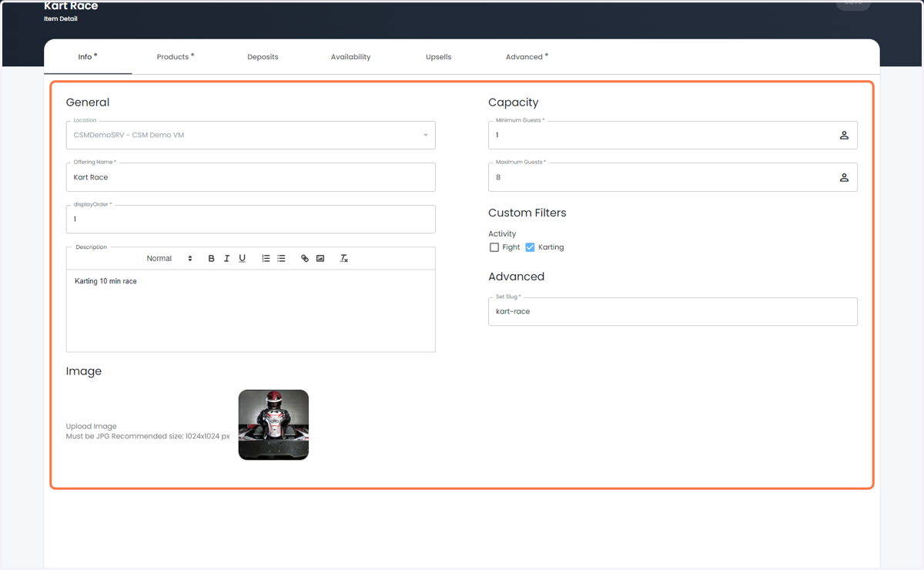
Task: Toggle underline formatting in Description editor
Action: pos(242,259)
